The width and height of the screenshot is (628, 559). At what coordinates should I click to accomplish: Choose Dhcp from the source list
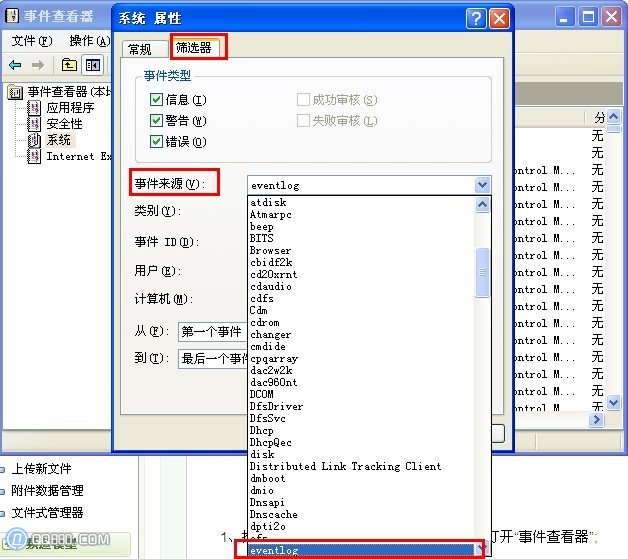[361, 430]
